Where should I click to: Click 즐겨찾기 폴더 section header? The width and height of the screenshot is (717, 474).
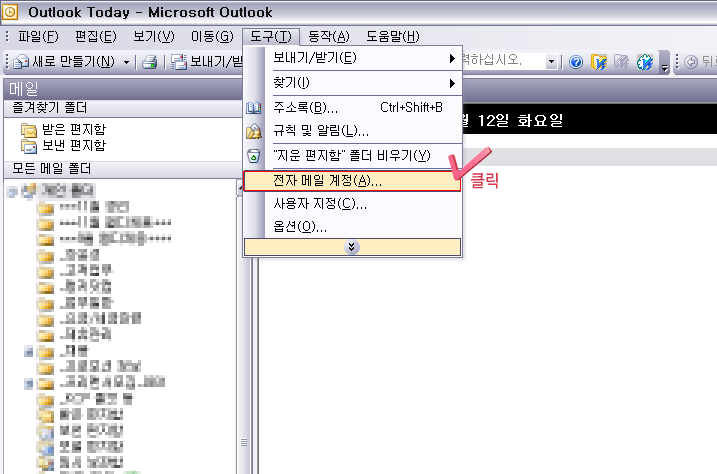point(123,108)
